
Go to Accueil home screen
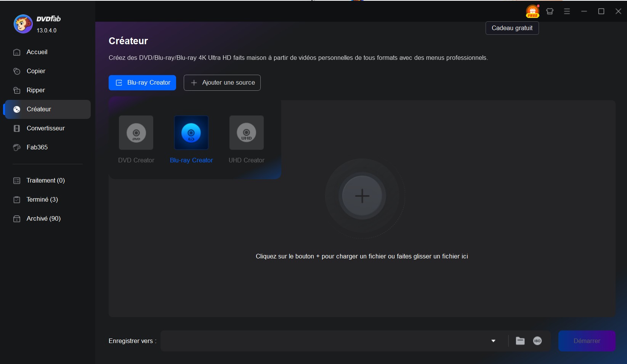coord(37,52)
